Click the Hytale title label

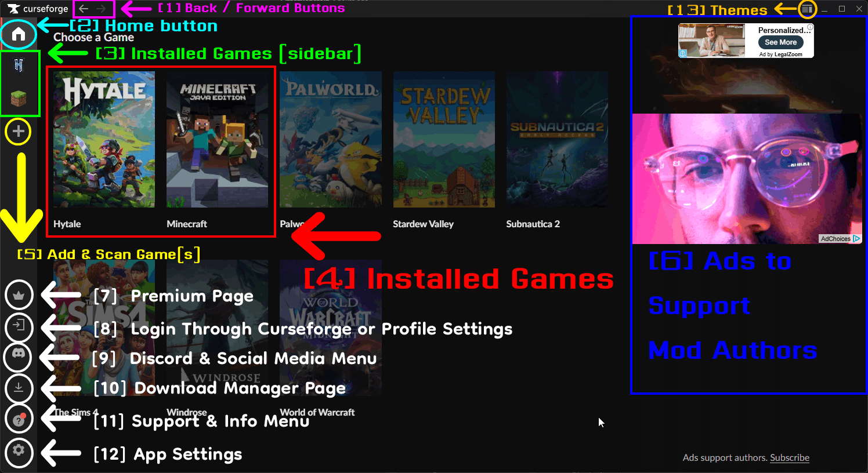click(x=67, y=224)
